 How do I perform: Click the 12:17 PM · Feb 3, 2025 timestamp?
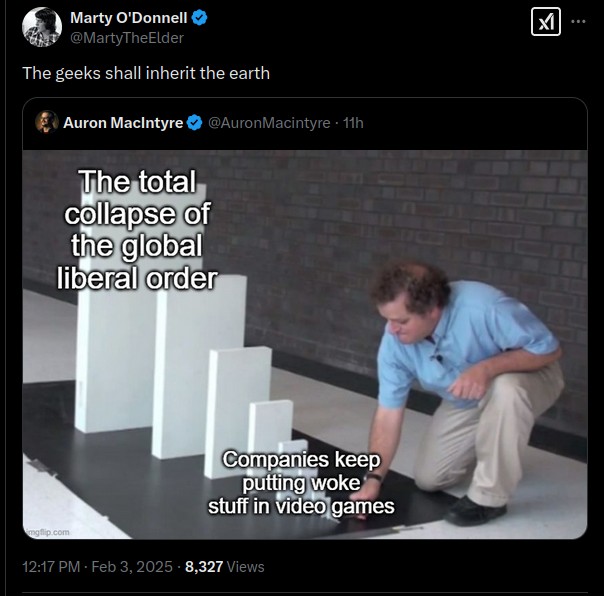pos(97,566)
